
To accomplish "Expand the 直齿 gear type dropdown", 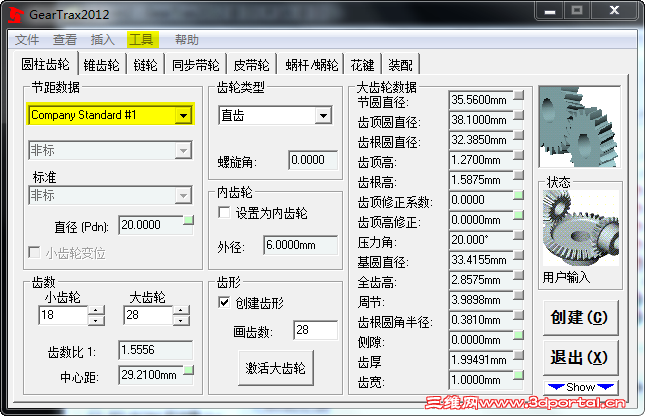I will click(323, 116).
